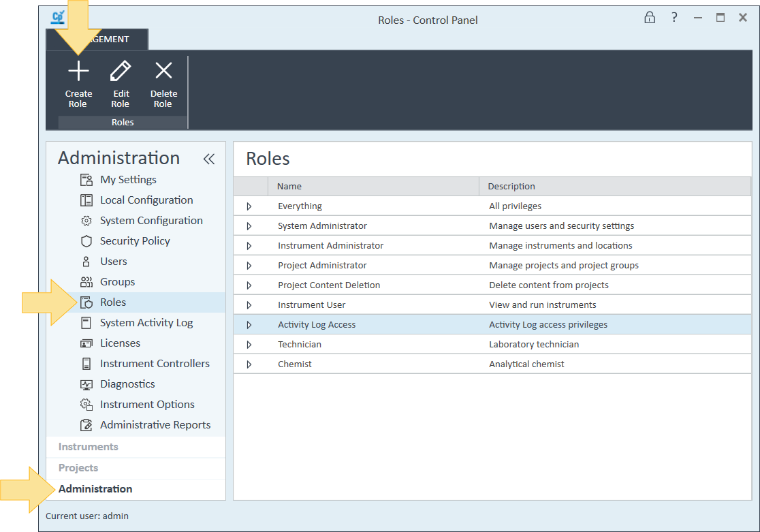Select the Instrument User role name
This screenshot has width=760, height=532.
[x=312, y=305]
